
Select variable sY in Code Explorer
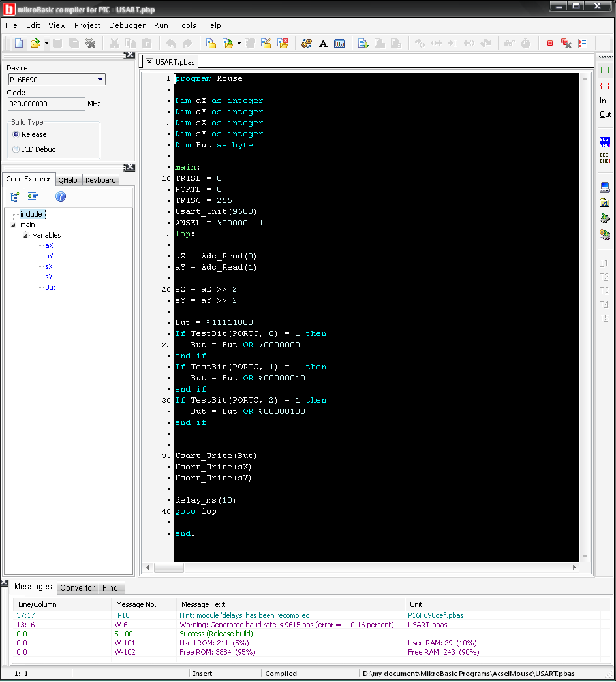coord(49,277)
